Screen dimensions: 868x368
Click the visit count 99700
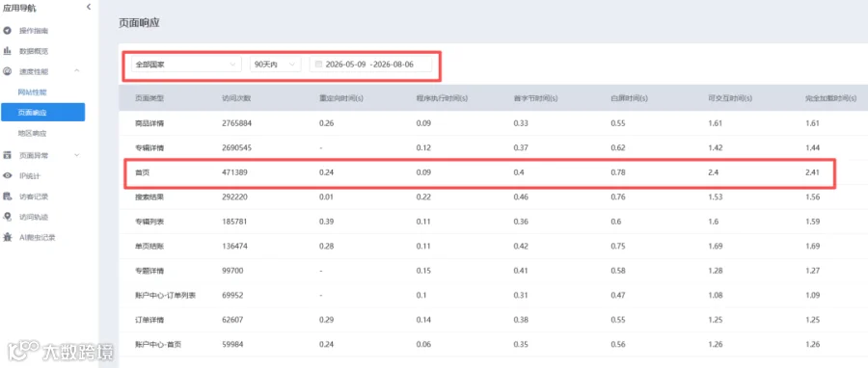(232, 271)
